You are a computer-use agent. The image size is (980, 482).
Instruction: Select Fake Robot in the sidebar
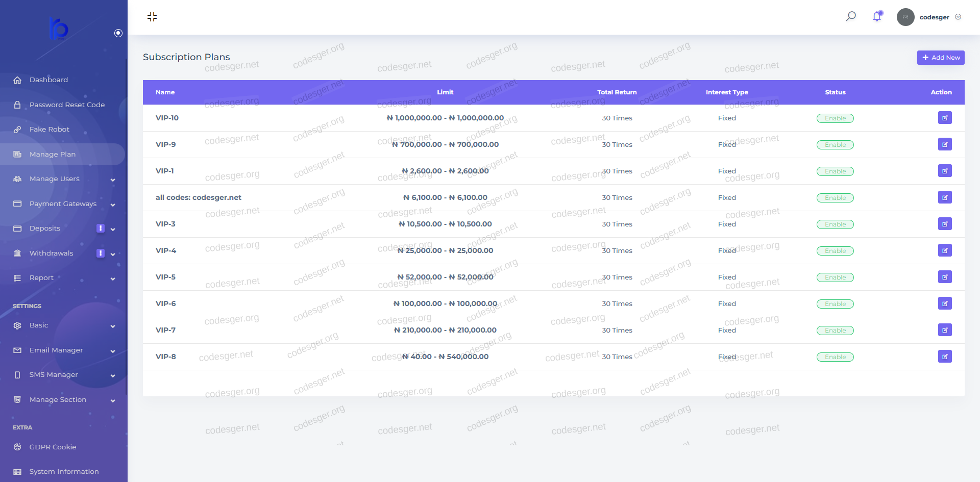(x=49, y=130)
